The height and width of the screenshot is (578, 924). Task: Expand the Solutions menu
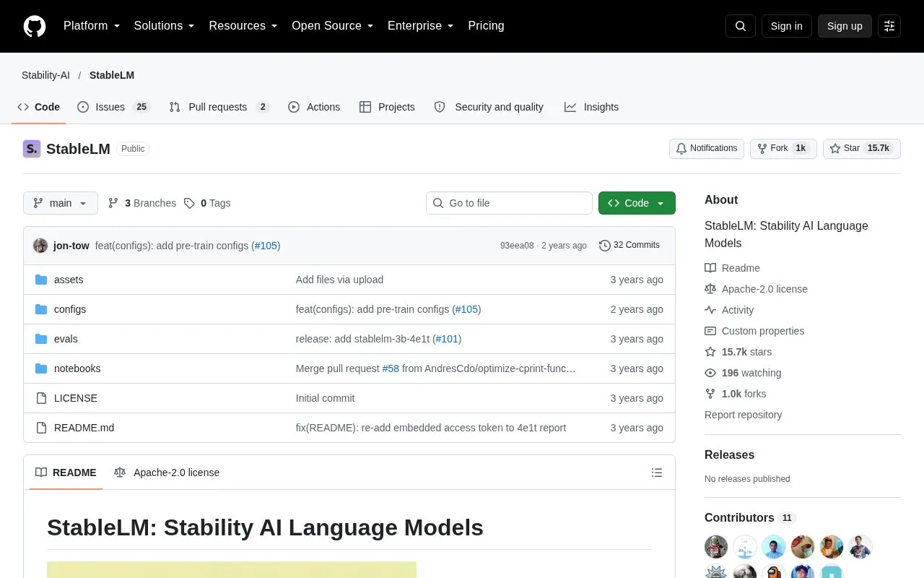(165, 26)
